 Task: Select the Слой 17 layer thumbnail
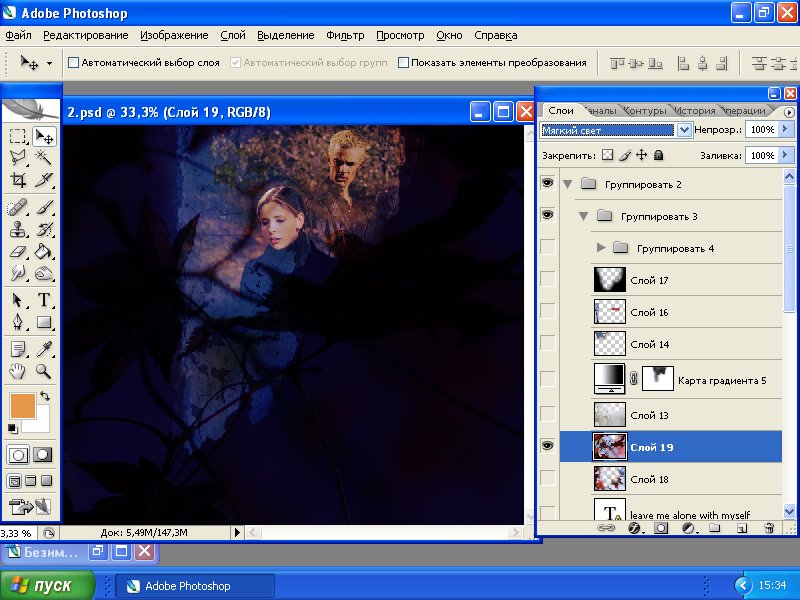point(609,280)
